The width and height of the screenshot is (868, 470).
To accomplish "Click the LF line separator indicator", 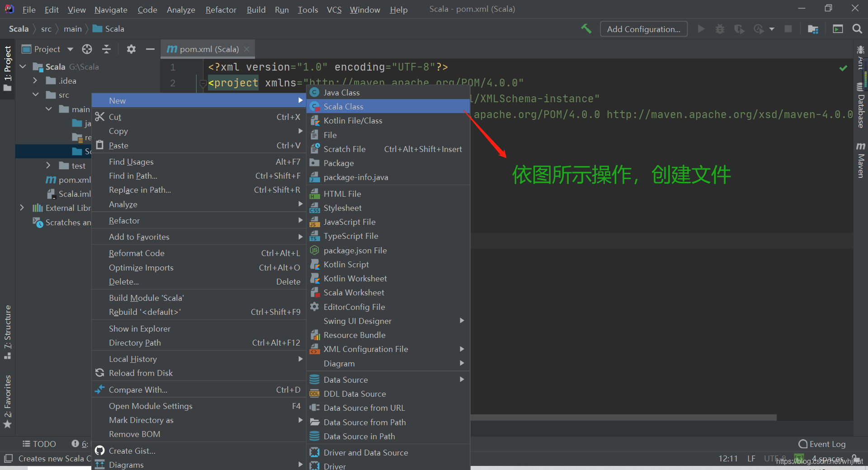I will 751,459.
